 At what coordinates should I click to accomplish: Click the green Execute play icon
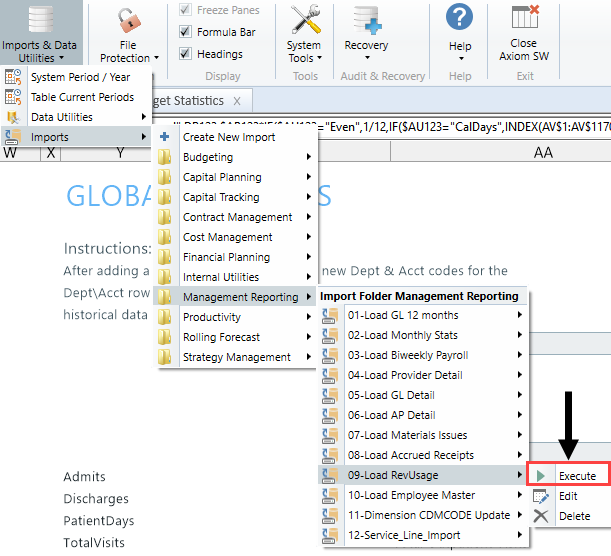pyautogui.click(x=541, y=476)
